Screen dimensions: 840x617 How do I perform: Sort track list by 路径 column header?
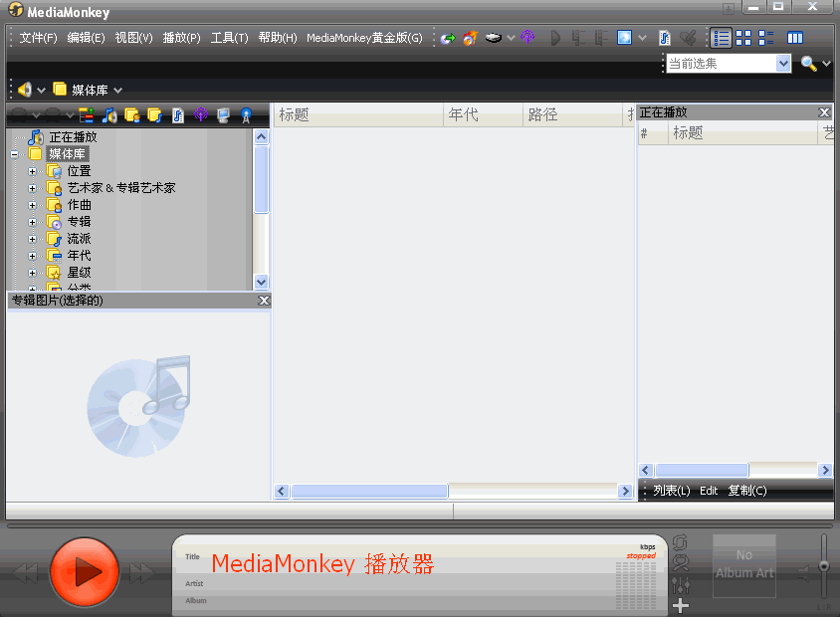(x=572, y=114)
